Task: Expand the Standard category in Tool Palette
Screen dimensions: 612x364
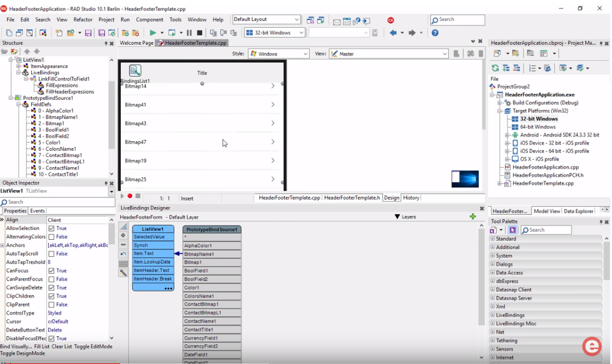Action: click(492, 239)
